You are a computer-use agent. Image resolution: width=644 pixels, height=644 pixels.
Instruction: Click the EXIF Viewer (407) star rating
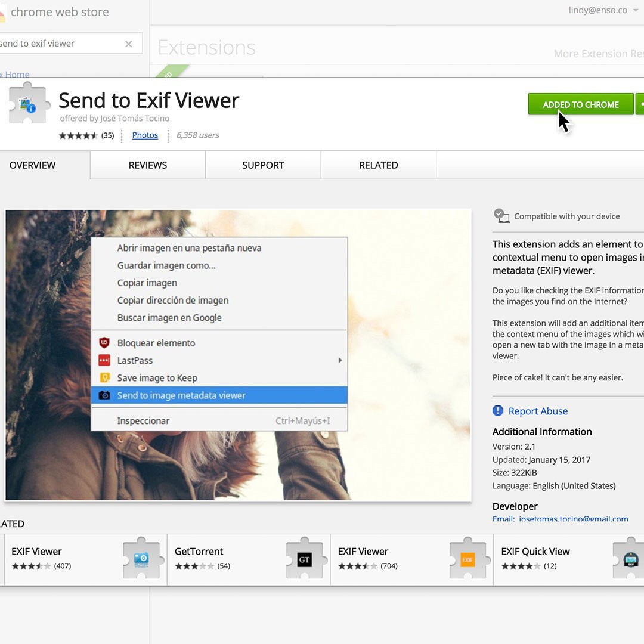tap(31, 566)
